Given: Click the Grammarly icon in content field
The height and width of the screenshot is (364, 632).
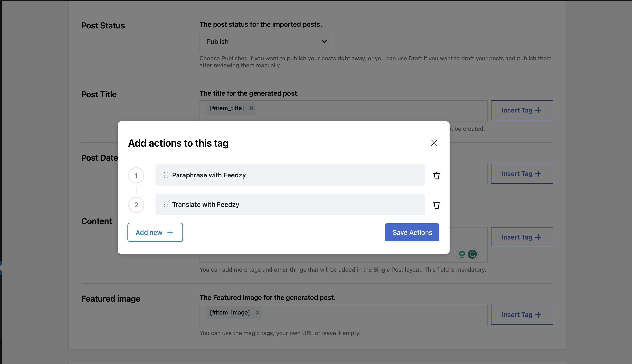Looking at the screenshot, I should pos(472,254).
